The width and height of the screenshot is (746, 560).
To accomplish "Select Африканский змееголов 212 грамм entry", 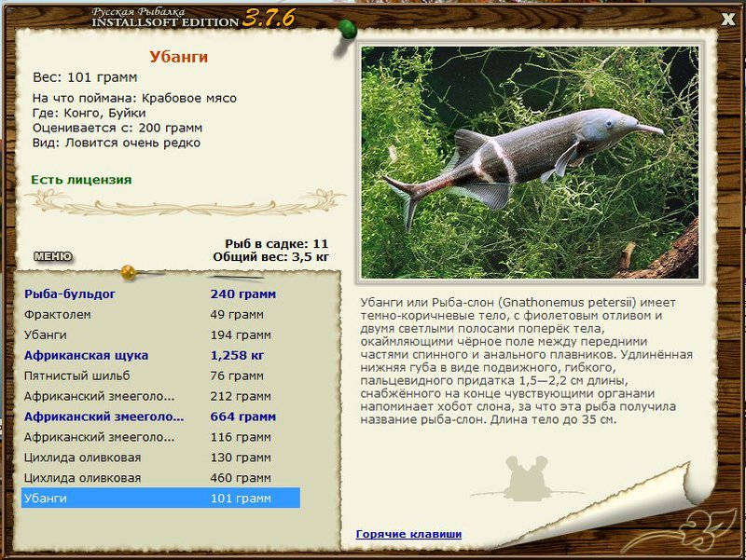I will (x=160, y=396).
